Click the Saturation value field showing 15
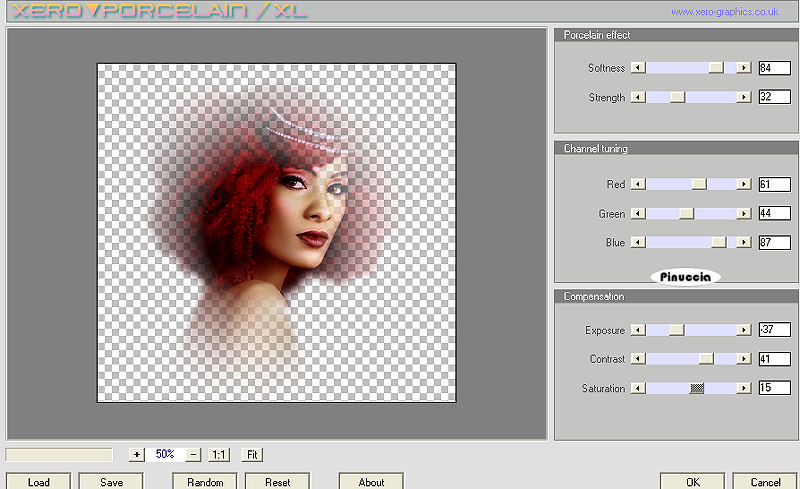This screenshot has width=800, height=489. tap(774, 387)
